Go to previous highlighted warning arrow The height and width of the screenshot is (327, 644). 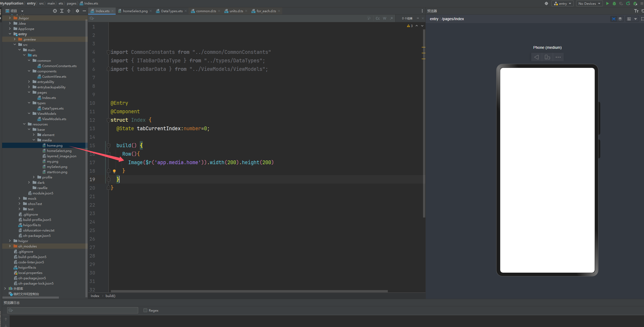[417, 26]
